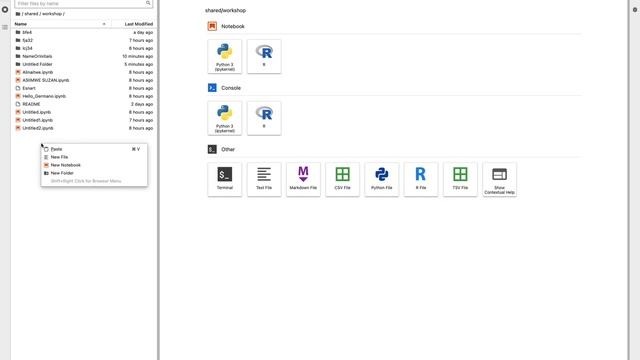Viewport: 640px width, 360px height.
Task: Create a new Text File from the launcher
Action: tap(264, 180)
